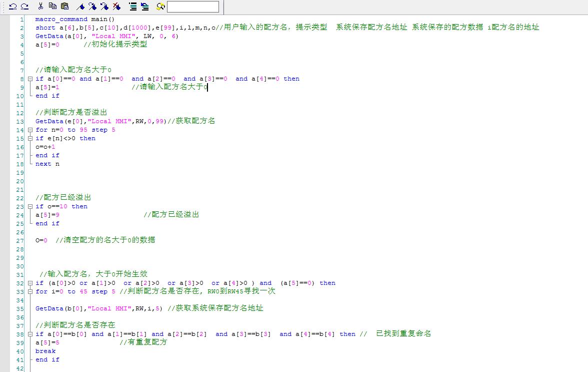Collapse the if block at line 8
The width and height of the screenshot is (588, 372).
[x=30, y=79]
